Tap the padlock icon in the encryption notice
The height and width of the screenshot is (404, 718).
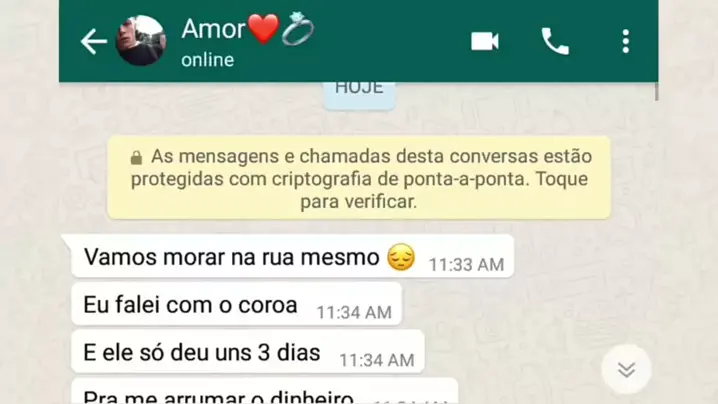pyautogui.click(x=136, y=158)
